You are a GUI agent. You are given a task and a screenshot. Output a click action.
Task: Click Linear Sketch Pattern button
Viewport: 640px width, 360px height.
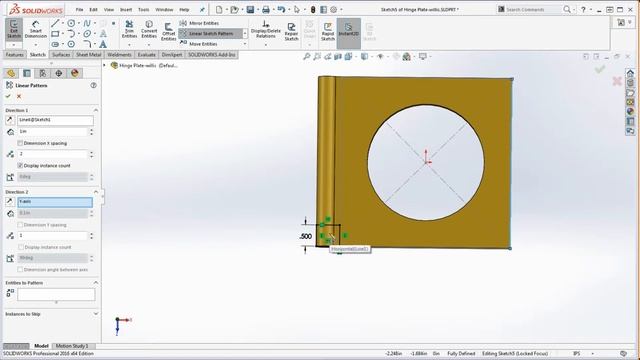(x=211, y=33)
